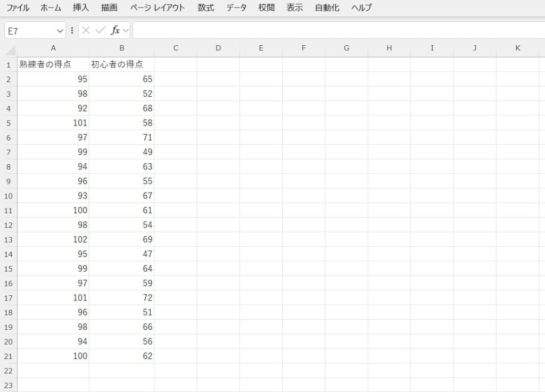Open the ページ レイアウト tab
The width and height of the screenshot is (545, 392).
[x=158, y=8]
